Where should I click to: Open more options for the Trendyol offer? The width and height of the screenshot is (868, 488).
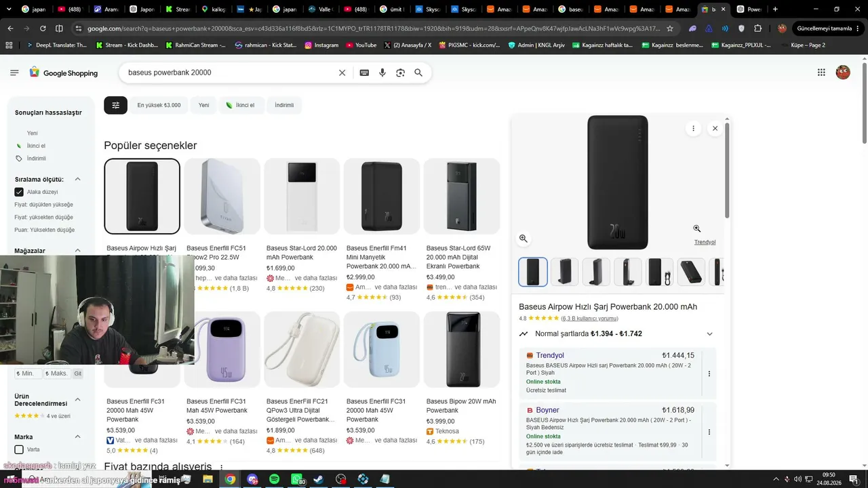(x=709, y=373)
